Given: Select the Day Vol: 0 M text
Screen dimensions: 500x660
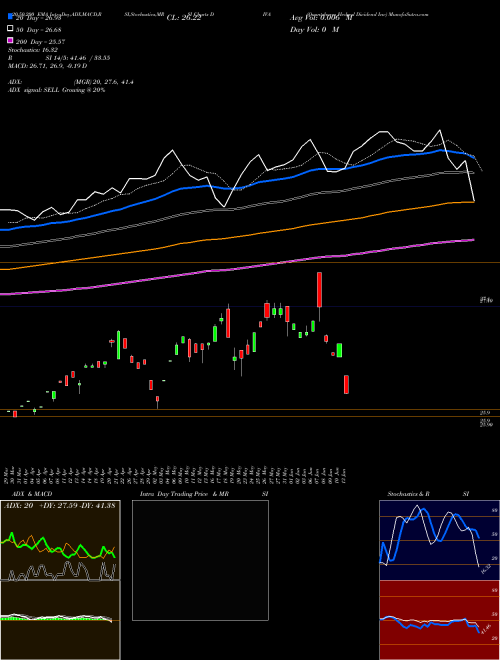Looking at the screenshot, I should tap(314, 29).
